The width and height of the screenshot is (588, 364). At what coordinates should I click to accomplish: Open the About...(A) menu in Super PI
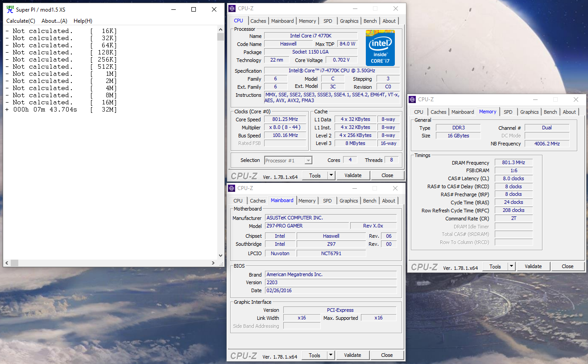coord(54,21)
